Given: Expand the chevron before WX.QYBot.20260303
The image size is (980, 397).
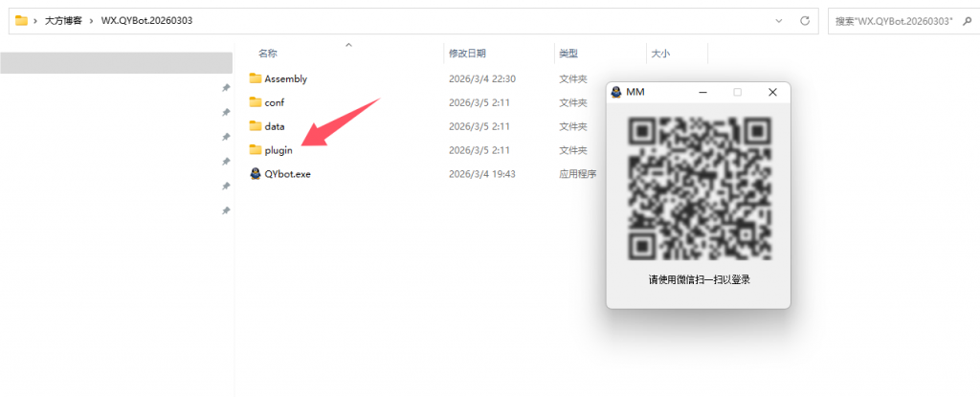Looking at the screenshot, I should [x=91, y=21].
